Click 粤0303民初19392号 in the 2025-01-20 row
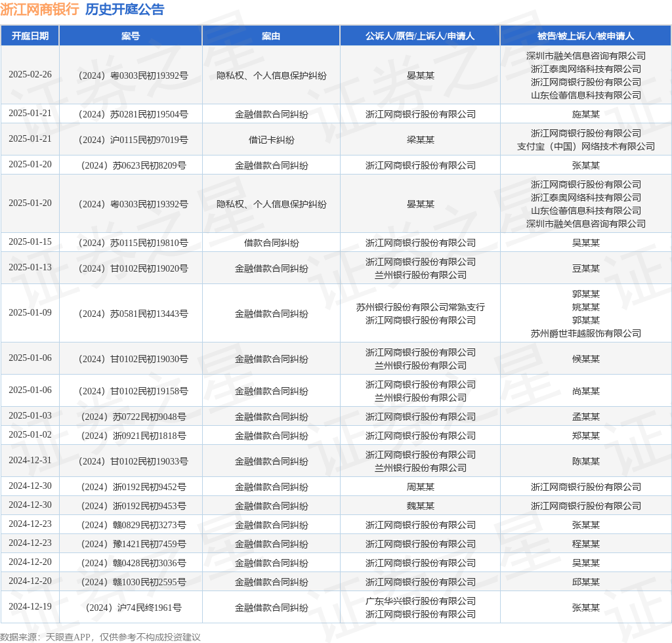The image size is (672, 643). (x=133, y=204)
